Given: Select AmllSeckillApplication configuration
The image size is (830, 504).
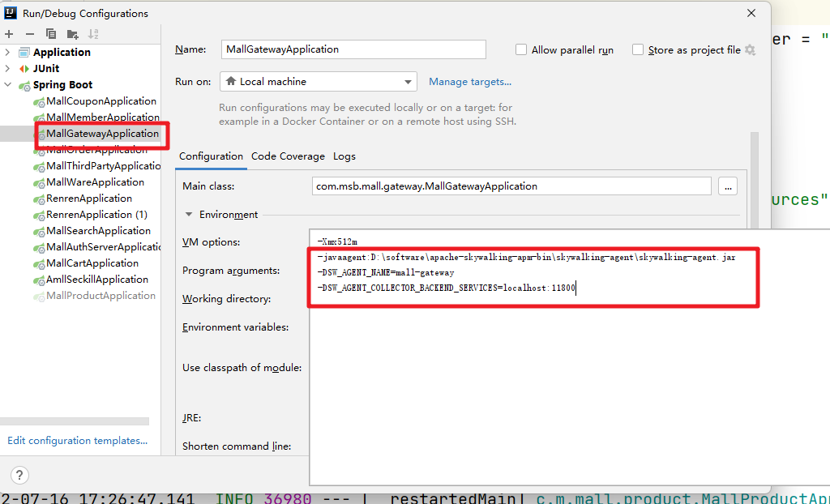Looking at the screenshot, I should pyautogui.click(x=97, y=280).
